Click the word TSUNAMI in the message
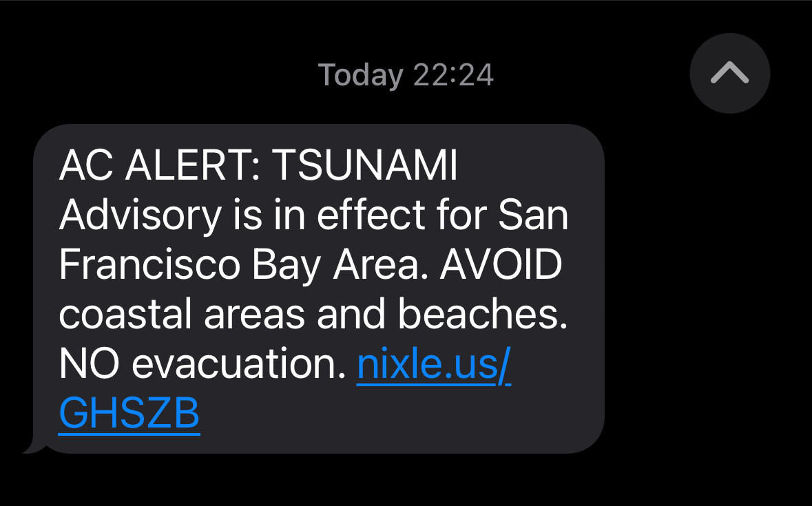 click(365, 165)
